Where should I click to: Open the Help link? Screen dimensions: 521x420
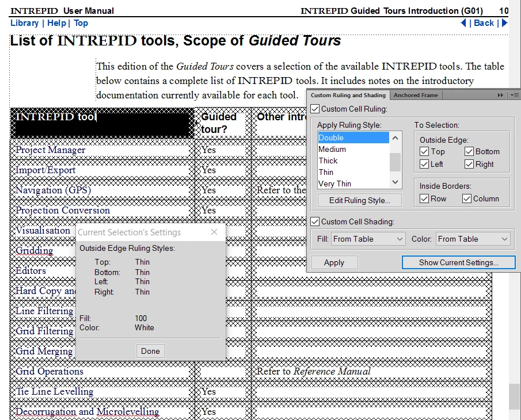[x=56, y=23]
